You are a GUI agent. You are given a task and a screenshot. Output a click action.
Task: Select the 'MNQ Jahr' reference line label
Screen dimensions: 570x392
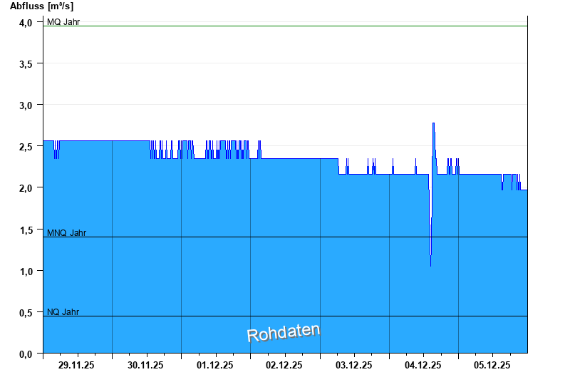(x=66, y=233)
